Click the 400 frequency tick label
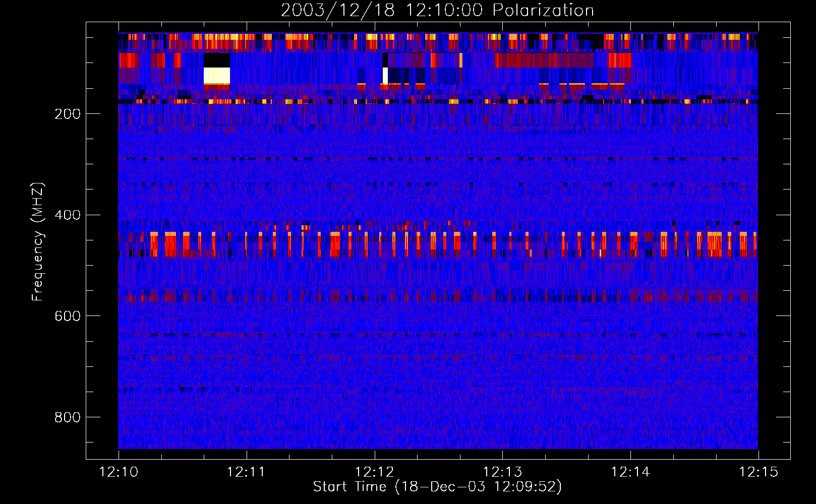Image resolution: width=816 pixels, height=504 pixels. (x=68, y=215)
